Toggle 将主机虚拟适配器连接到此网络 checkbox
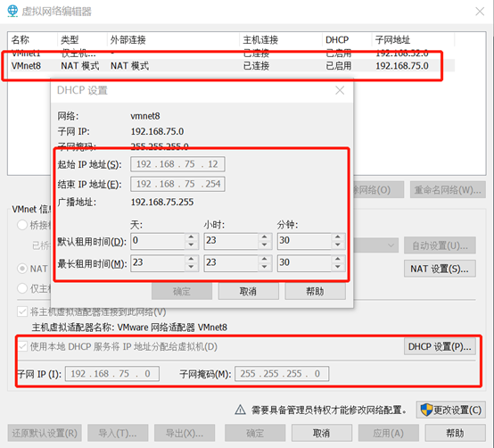 point(22,312)
